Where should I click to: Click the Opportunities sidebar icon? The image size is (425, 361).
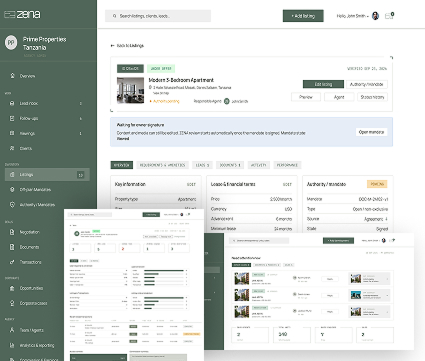pos(12,288)
